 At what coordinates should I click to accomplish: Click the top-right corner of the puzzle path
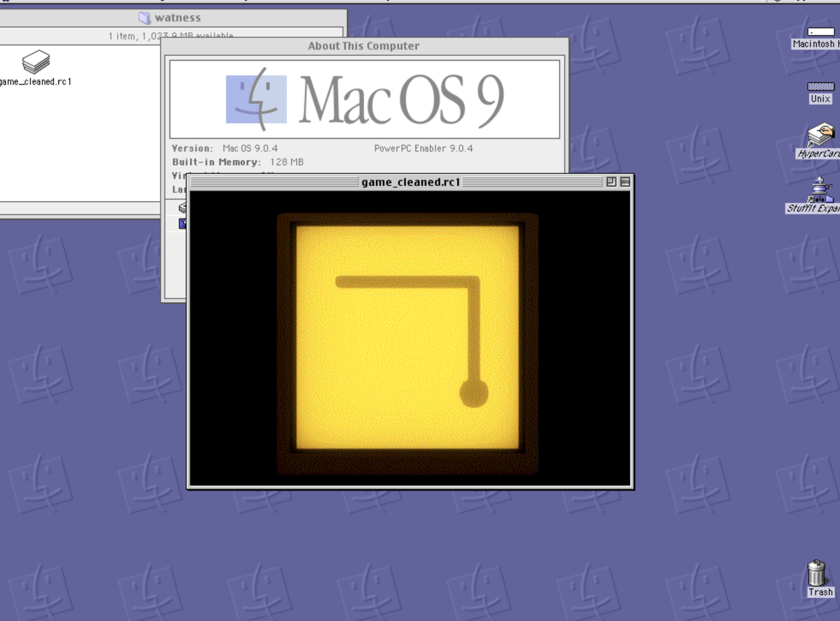pos(474,282)
